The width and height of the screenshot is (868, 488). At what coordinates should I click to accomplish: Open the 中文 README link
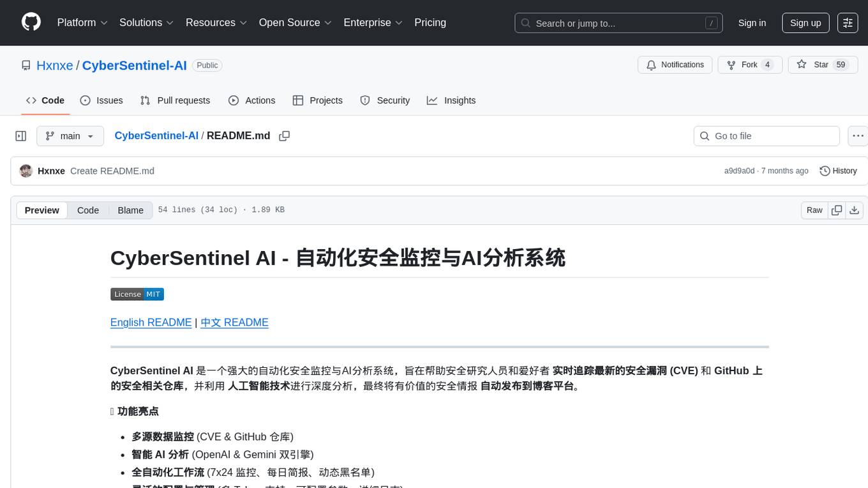234,323
